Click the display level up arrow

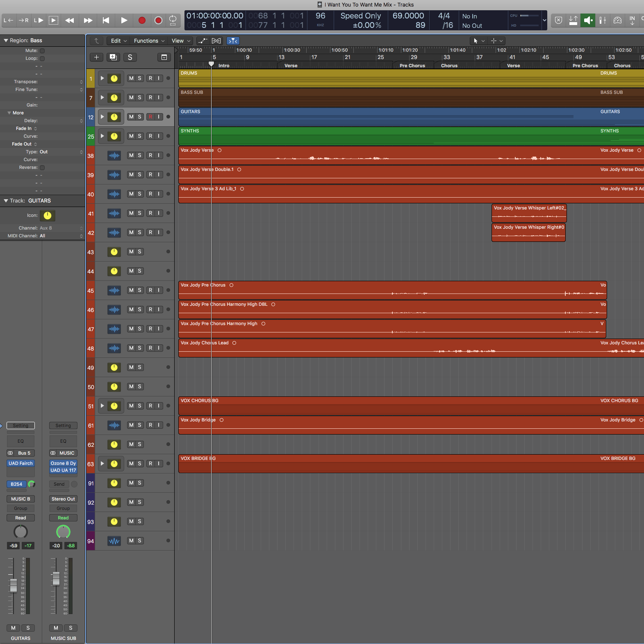pyautogui.click(x=96, y=41)
